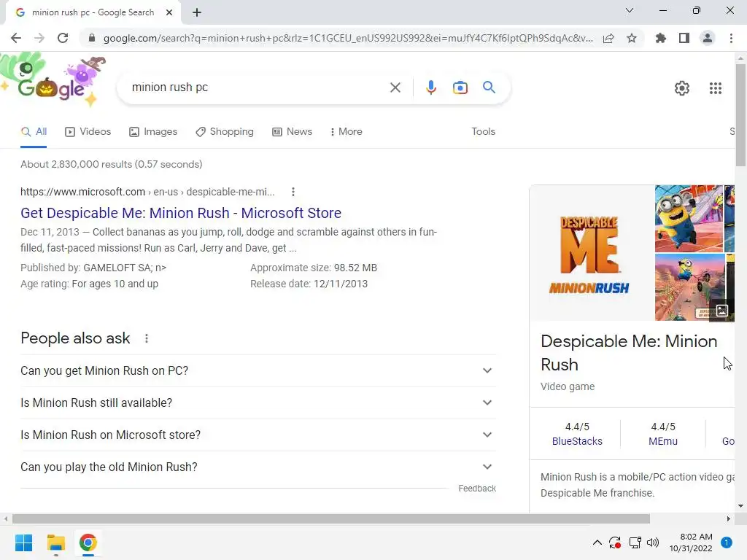
Task: Click the address bar URL
Action: pos(348,38)
